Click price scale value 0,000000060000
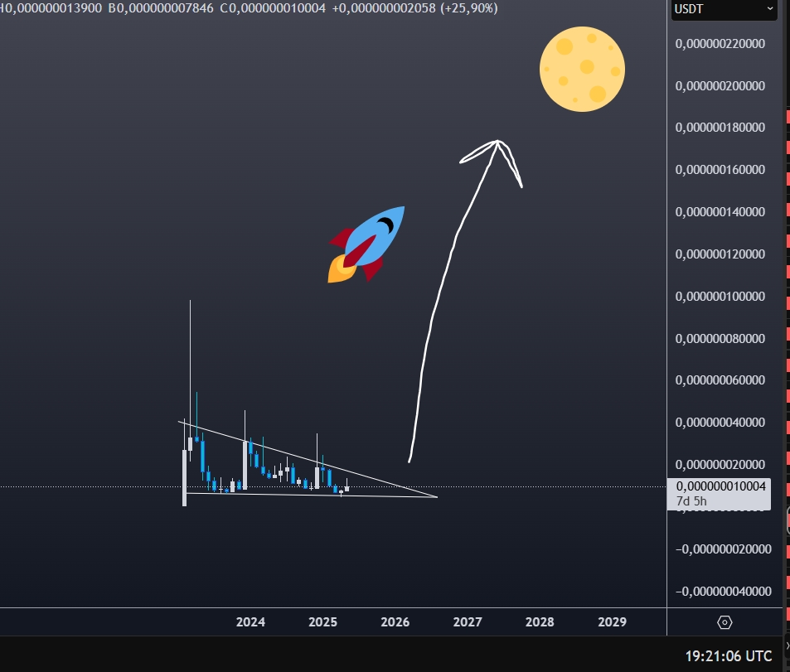The image size is (790, 672). [x=720, y=380]
